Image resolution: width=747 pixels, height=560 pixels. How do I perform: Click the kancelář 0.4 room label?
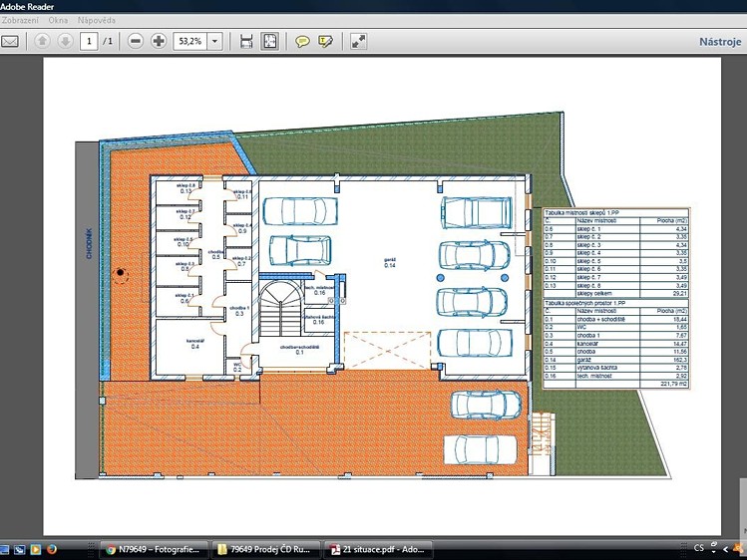[x=195, y=344]
